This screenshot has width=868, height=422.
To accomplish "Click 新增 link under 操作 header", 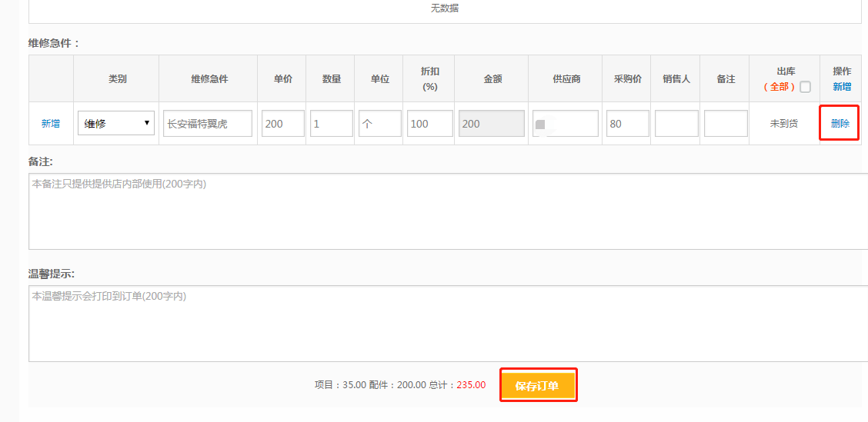I will [x=842, y=87].
